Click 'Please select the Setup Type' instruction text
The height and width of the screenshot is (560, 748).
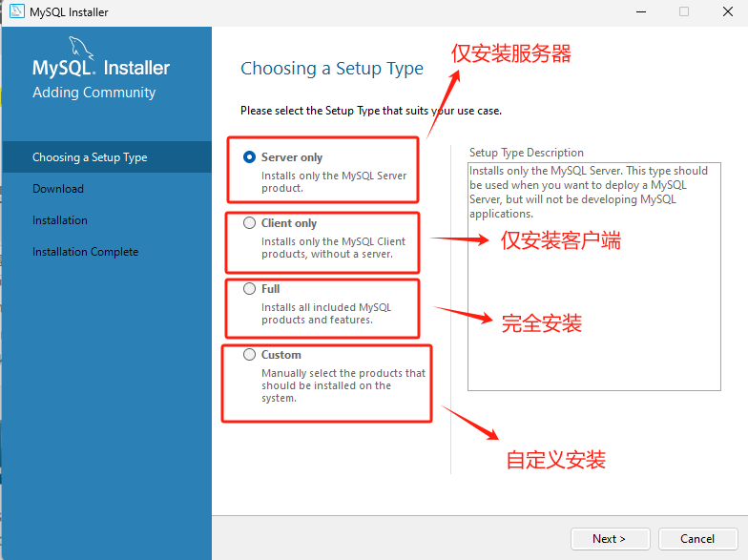(370, 111)
